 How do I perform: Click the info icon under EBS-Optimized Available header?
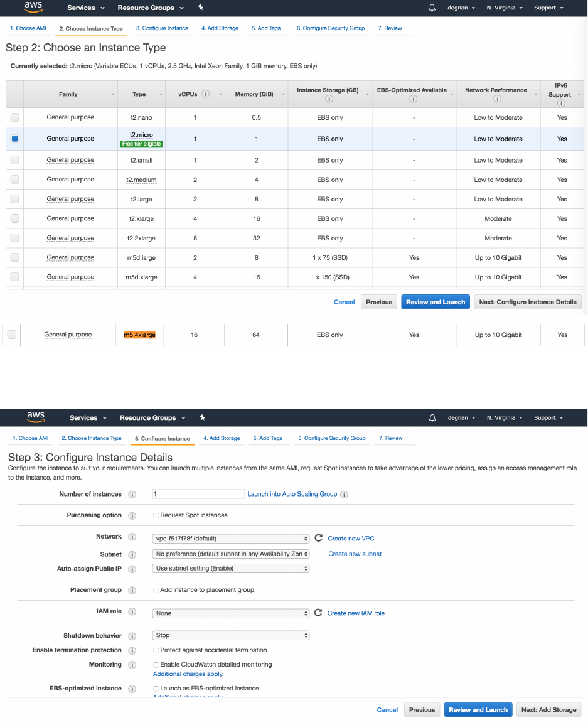point(414,99)
